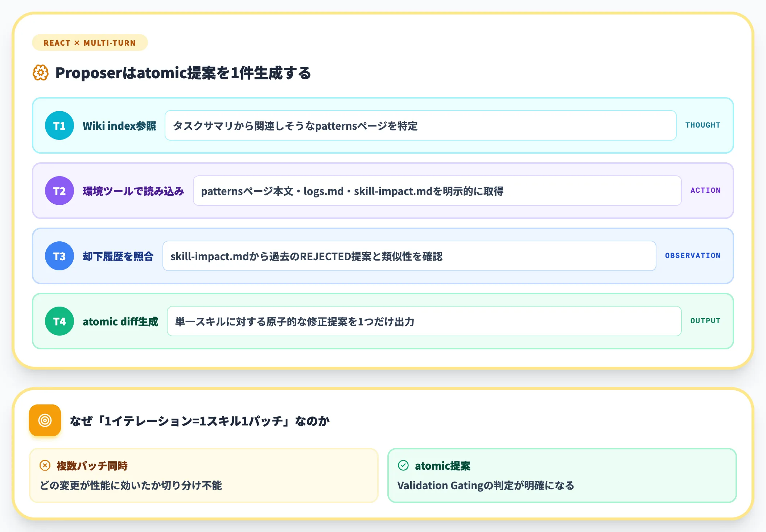Click the Validation Gatingの判定が明確になる text
The width and height of the screenshot is (766, 532).
point(486,485)
